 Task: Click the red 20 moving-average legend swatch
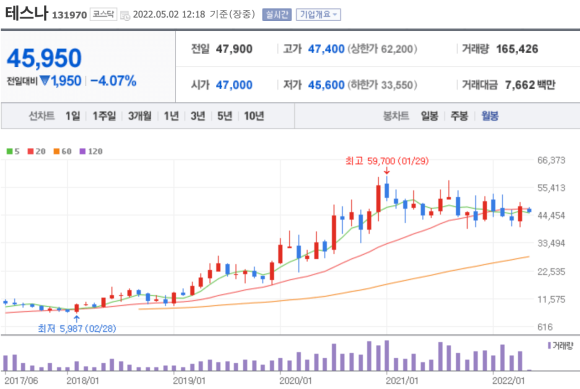click(x=31, y=151)
